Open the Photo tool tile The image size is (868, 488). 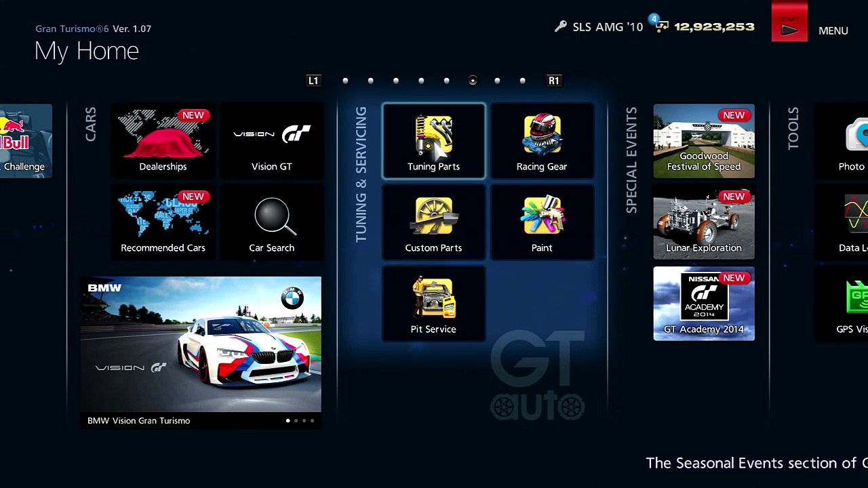click(842, 141)
